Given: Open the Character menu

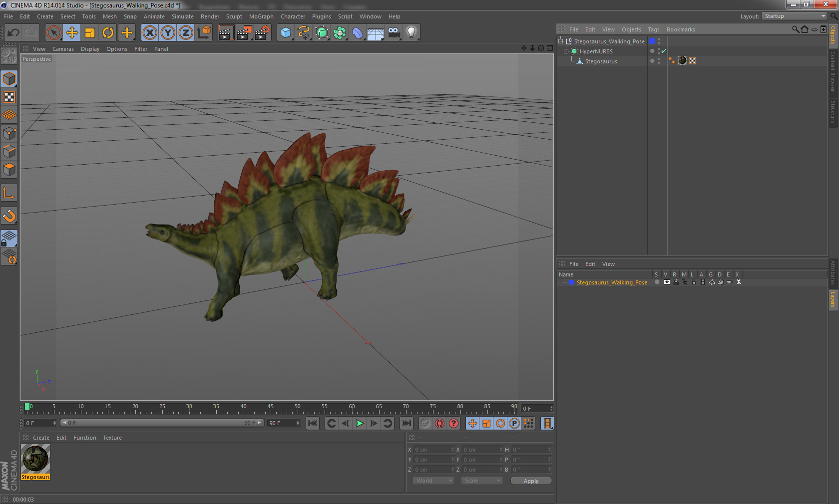Looking at the screenshot, I should [293, 16].
